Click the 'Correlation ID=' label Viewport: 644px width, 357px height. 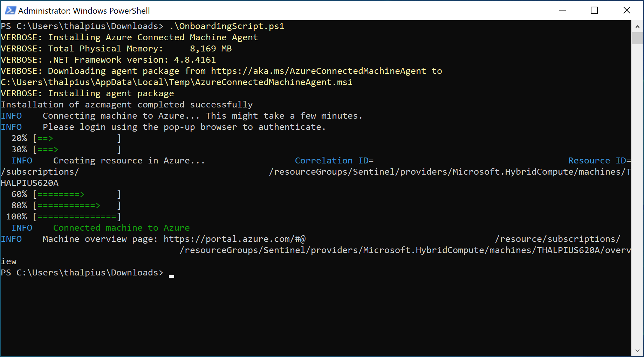[x=334, y=161]
